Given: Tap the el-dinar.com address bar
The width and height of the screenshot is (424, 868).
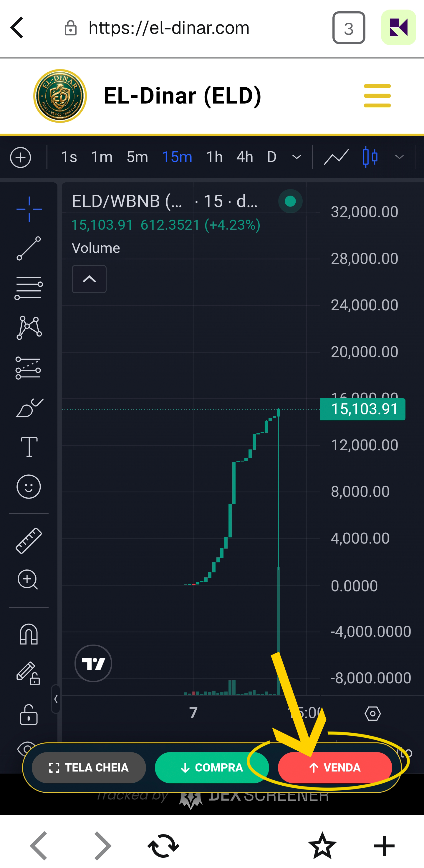Looking at the screenshot, I should (169, 28).
